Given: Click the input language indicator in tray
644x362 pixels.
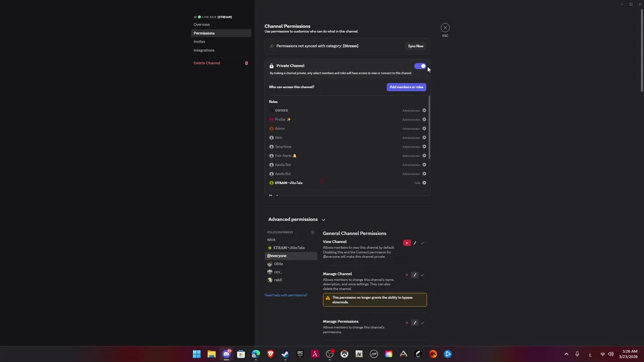Looking at the screenshot, I should (590, 354).
